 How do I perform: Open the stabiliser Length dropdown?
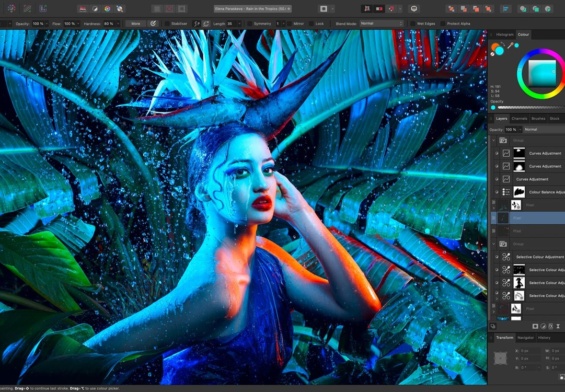(234, 23)
